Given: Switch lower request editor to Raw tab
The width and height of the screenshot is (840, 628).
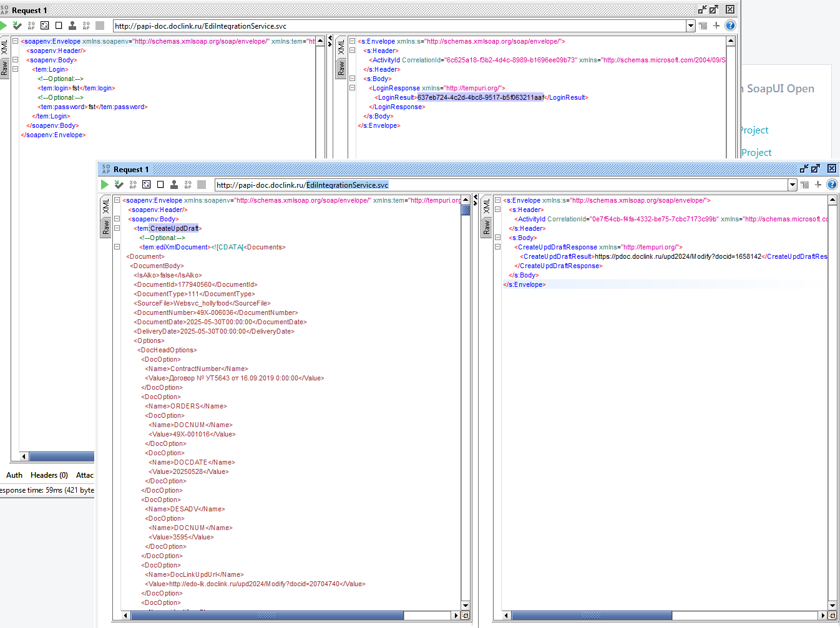Looking at the screenshot, I should (x=106, y=227).
